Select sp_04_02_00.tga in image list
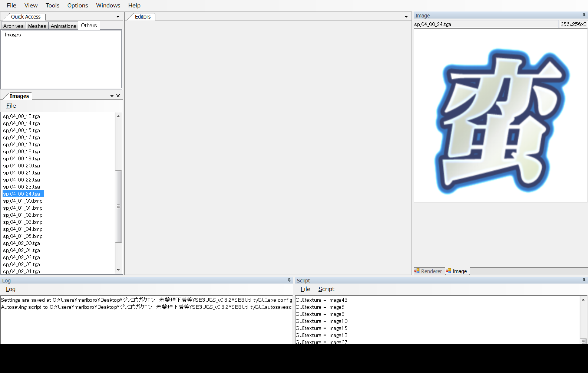 22,243
